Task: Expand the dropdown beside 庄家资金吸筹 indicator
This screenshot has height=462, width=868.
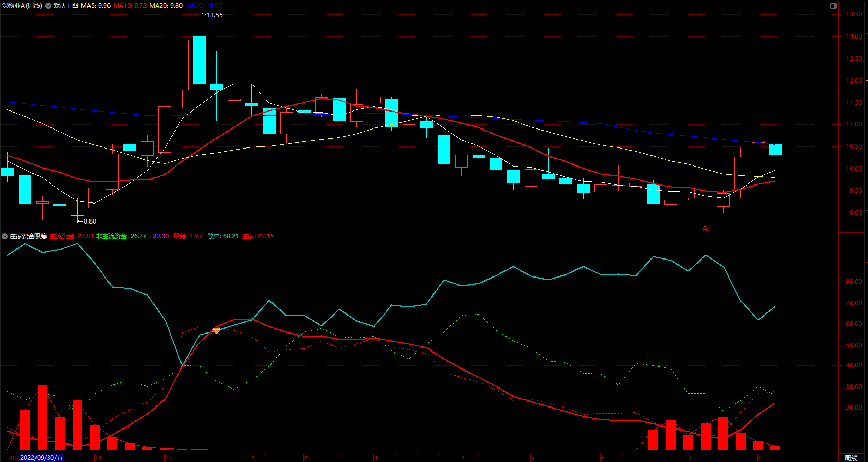Action: click(5, 236)
